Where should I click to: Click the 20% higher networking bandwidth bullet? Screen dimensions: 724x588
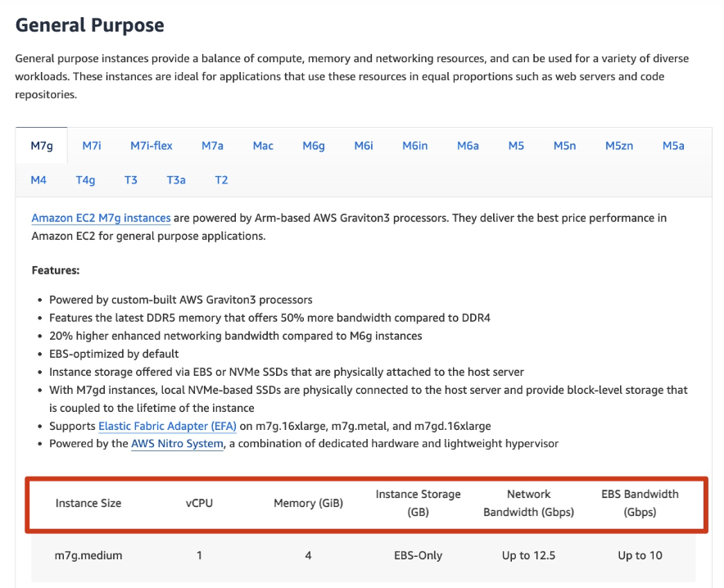pos(236,336)
